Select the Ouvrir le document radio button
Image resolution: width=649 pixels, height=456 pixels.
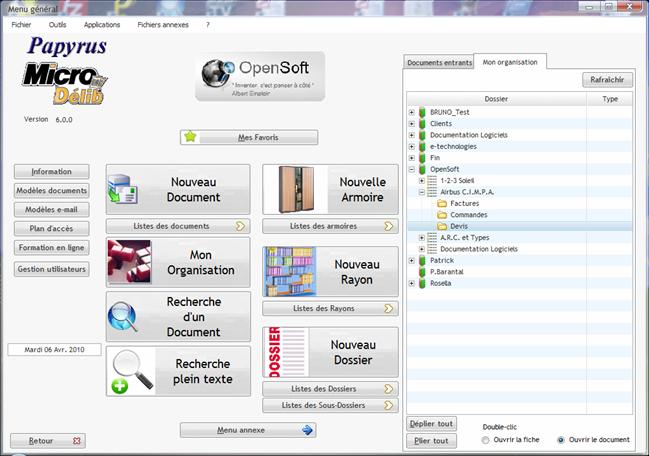tap(560, 440)
